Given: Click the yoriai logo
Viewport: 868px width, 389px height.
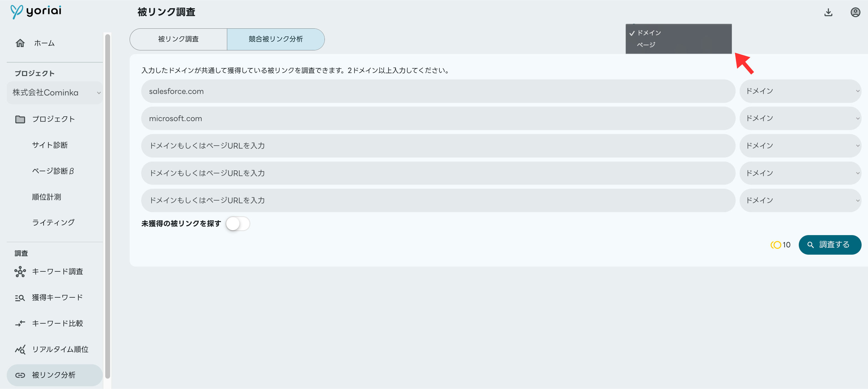Looking at the screenshot, I should [36, 12].
